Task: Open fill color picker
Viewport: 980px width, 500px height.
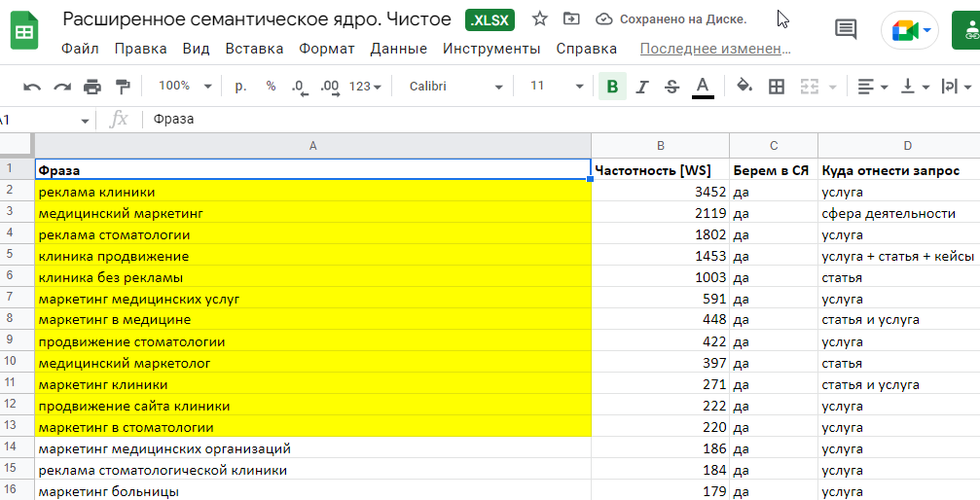Action: point(744,87)
